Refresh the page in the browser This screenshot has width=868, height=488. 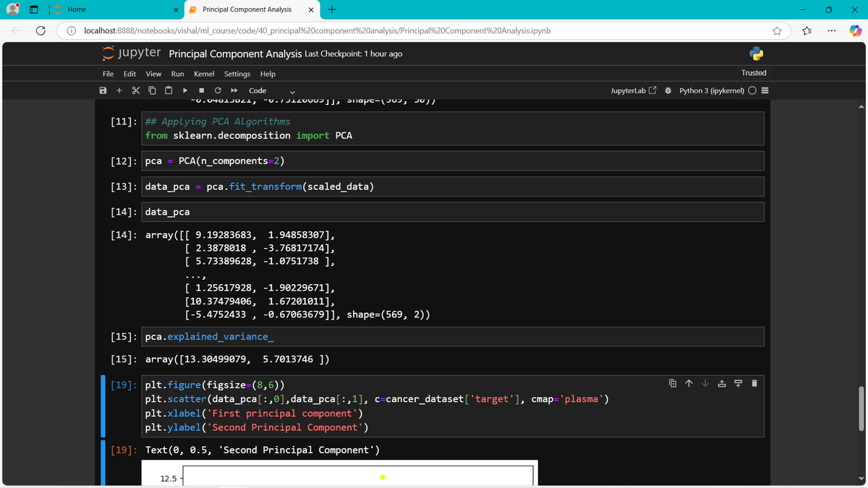41,31
